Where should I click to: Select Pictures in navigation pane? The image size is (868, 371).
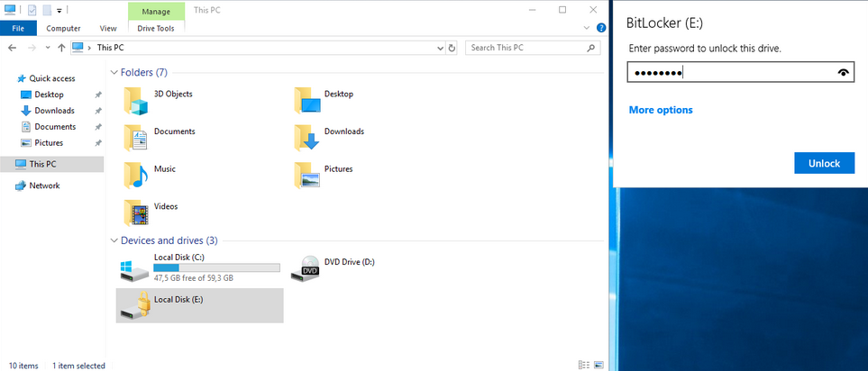[x=49, y=142]
